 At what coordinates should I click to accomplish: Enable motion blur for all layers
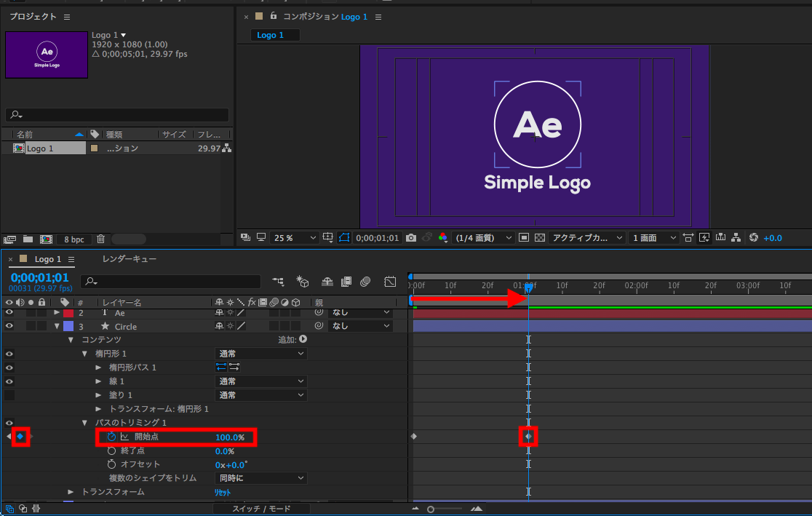click(366, 282)
